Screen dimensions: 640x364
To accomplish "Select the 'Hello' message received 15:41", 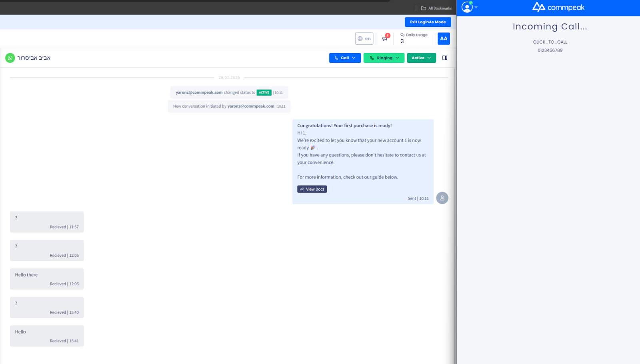I will click(x=47, y=336).
